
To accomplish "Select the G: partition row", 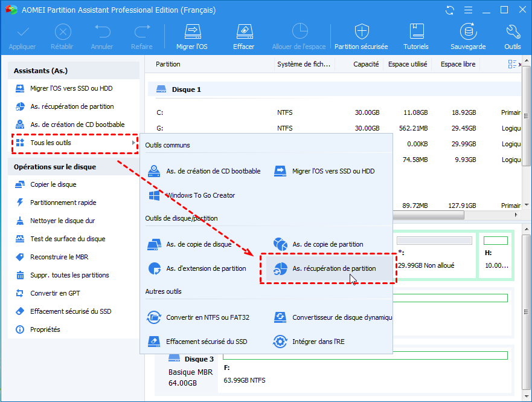I will tap(334, 128).
